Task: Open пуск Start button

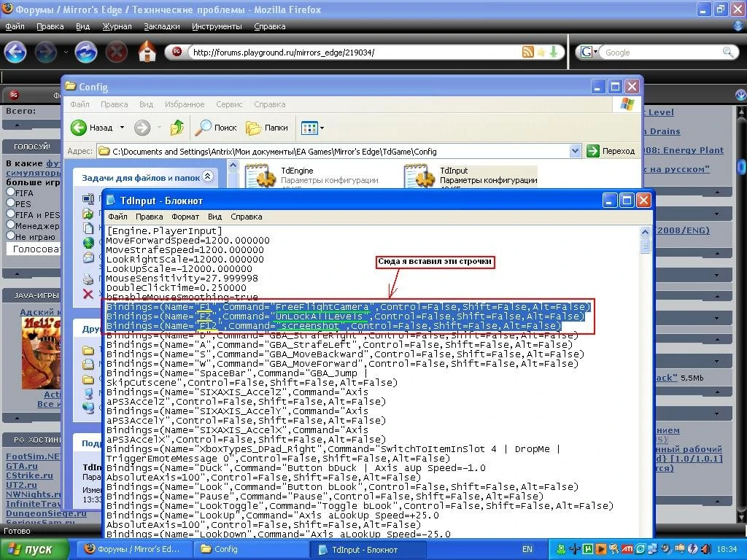Action: click(34, 549)
